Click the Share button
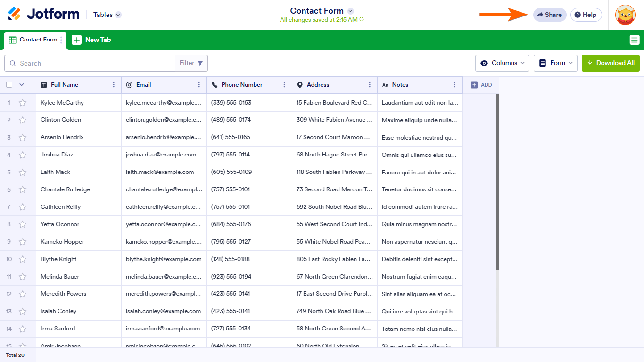 550,15
